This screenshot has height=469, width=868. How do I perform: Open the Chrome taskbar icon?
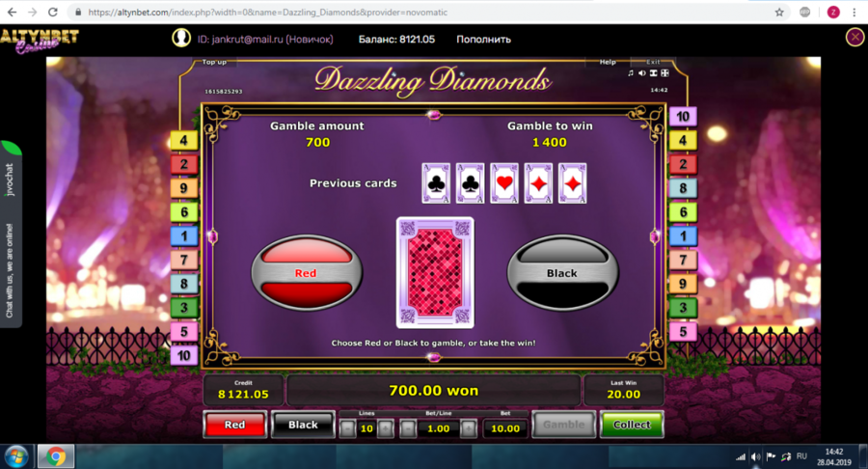click(x=55, y=456)
